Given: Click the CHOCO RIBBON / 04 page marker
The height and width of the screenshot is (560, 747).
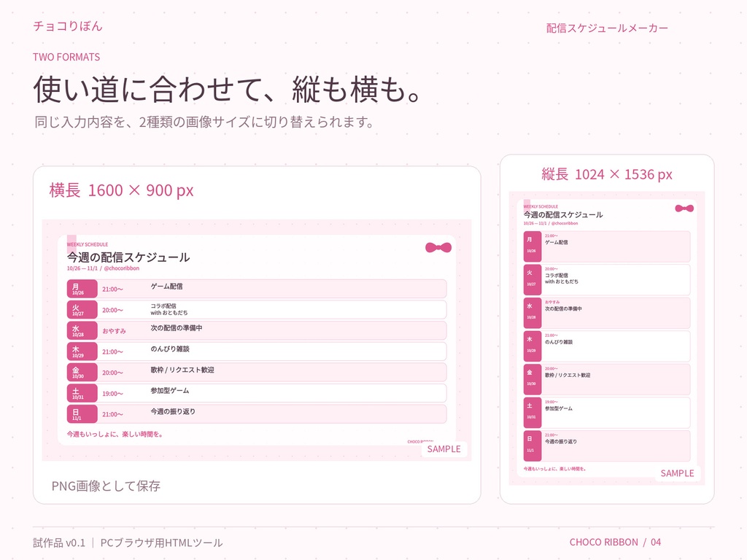Looking at the screenshot, I should 615,542.
